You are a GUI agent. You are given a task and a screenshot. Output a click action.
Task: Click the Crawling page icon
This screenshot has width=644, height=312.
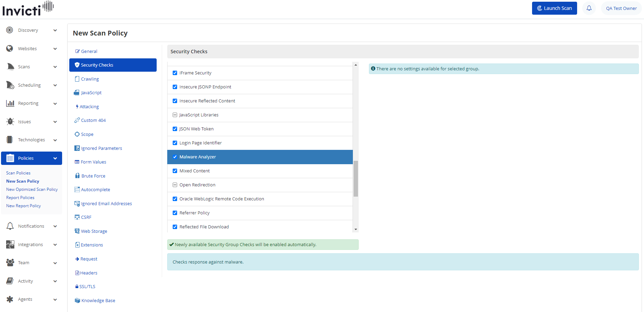tap(77, 79)
